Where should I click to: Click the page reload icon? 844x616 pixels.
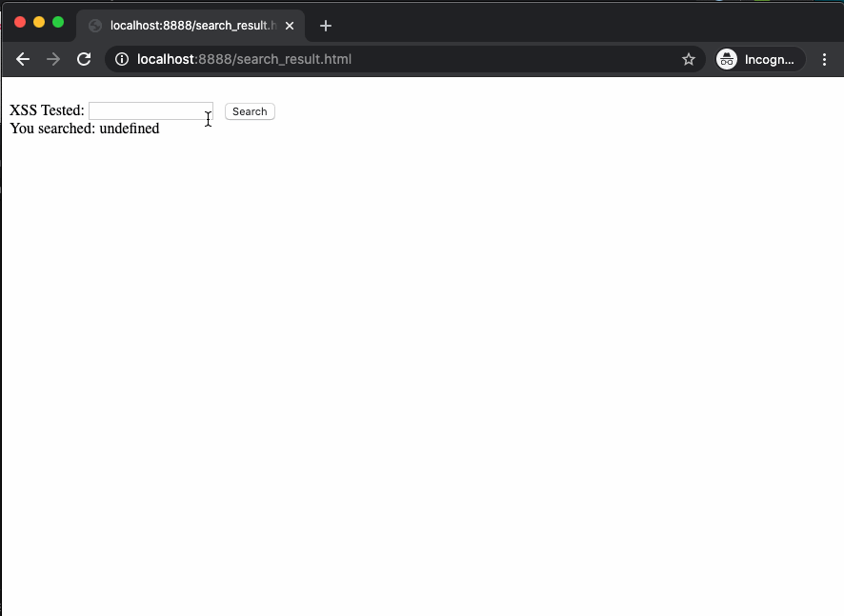(x=84, y=59)
